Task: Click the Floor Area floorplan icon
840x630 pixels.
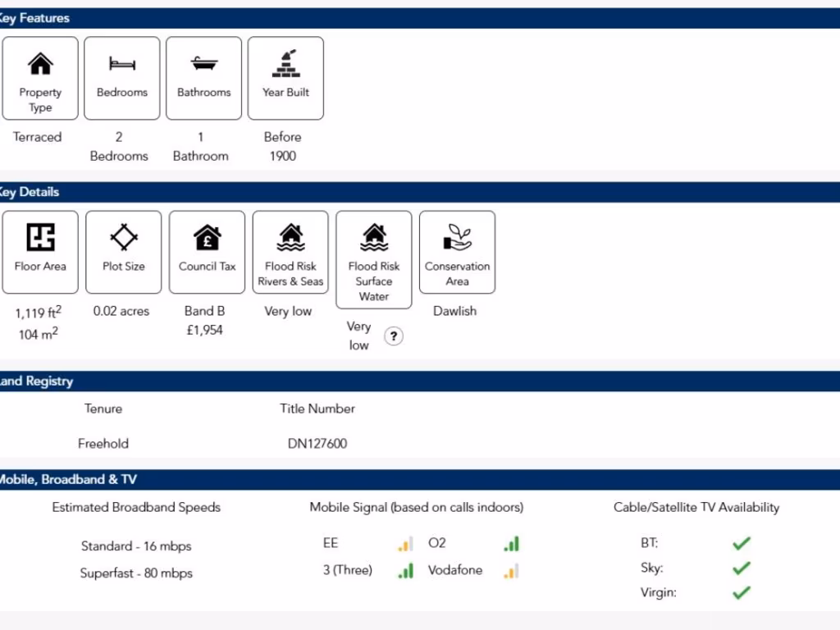Action: point(40,238)
